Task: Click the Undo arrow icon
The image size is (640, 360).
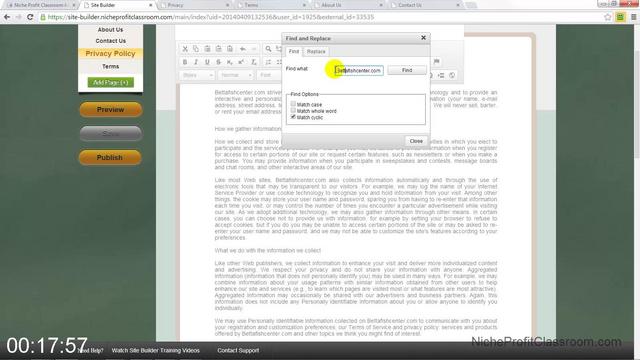Action: [x=243, y=49]
